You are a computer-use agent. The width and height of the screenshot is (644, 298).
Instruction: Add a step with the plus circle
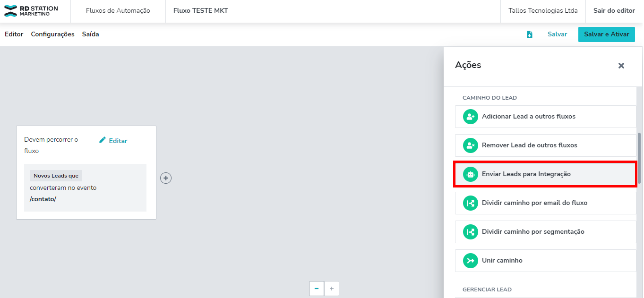pyautogui.click(x=166, y=178)
